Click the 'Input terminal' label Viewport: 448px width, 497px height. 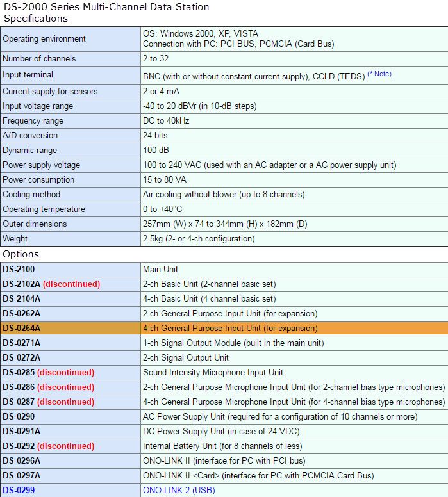coord(28,75)
